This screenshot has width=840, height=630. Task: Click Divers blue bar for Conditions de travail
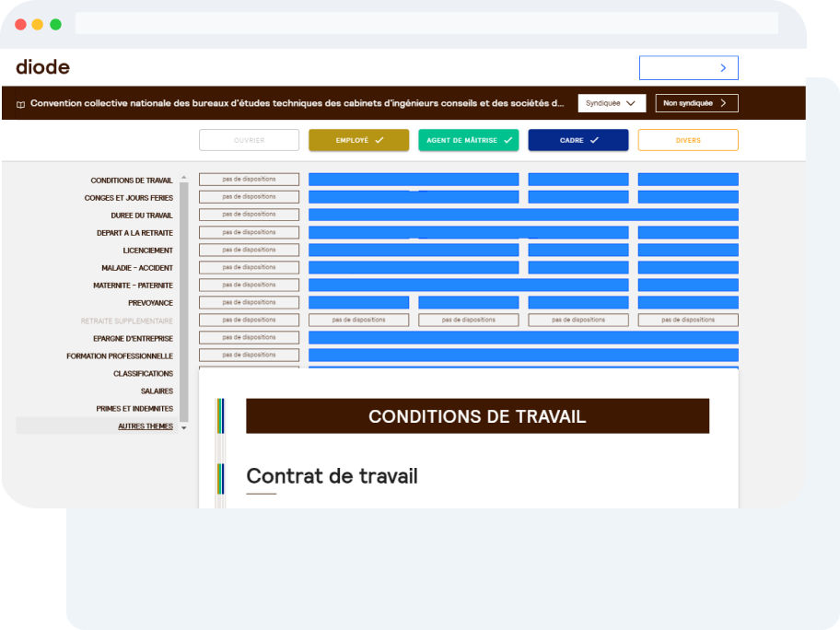coord(688,180)
